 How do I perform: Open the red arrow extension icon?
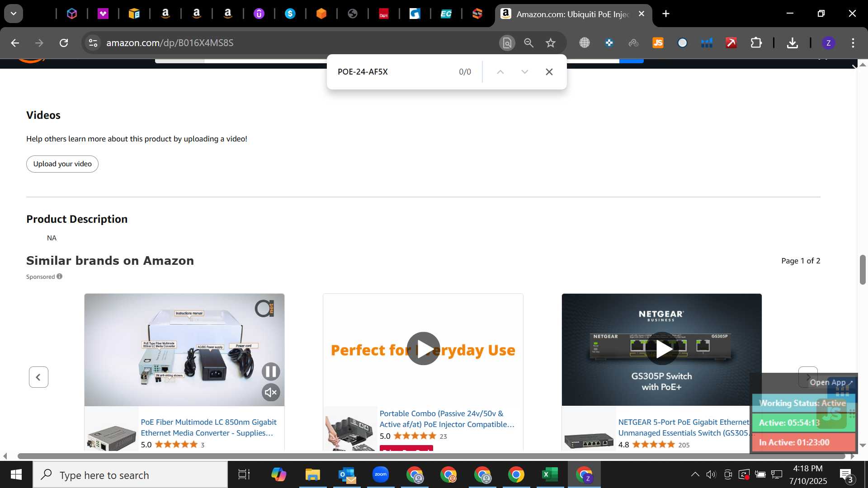(x=731, y=43)
